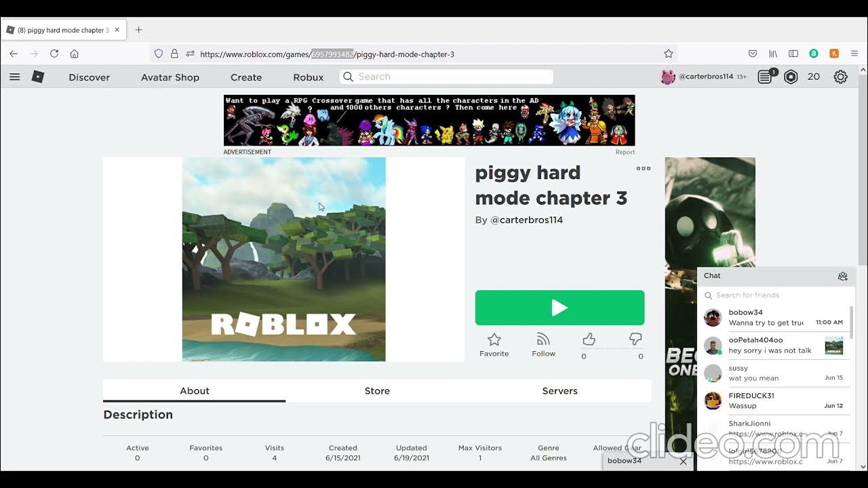Open the Avatar Shop
Screen dimensions: 868x488
(170, 77)
